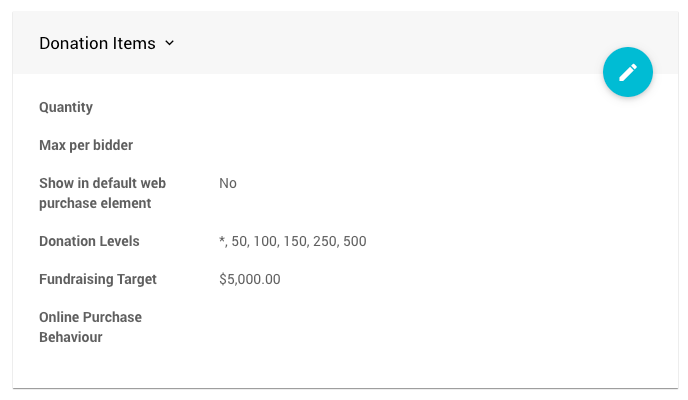Click the 500 amount in Donation Levels

[355, 241]
